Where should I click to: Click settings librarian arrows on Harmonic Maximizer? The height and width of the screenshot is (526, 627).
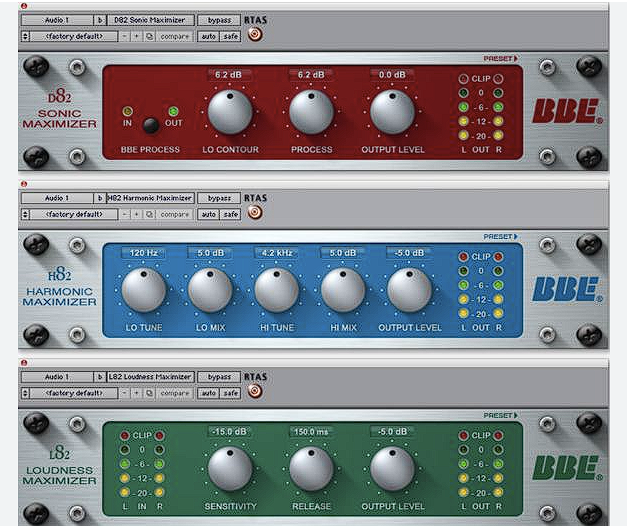click(x=25, y=214)
